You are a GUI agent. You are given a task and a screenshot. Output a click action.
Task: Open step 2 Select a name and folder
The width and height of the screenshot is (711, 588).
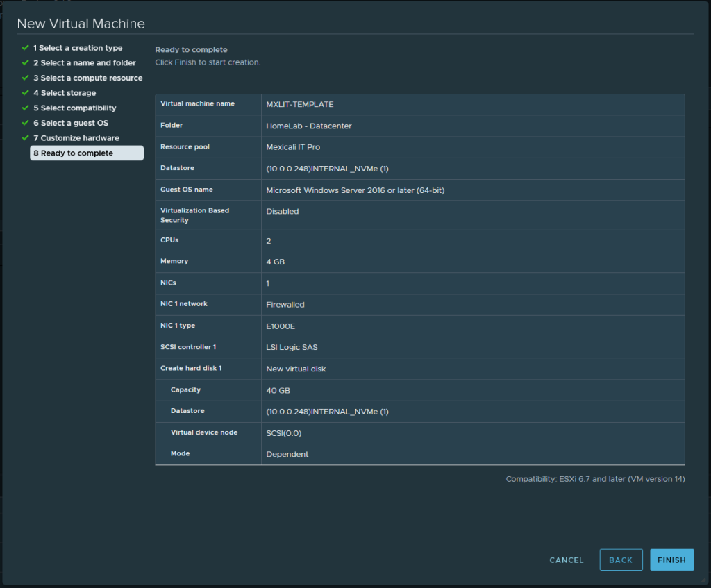(85, 63)
